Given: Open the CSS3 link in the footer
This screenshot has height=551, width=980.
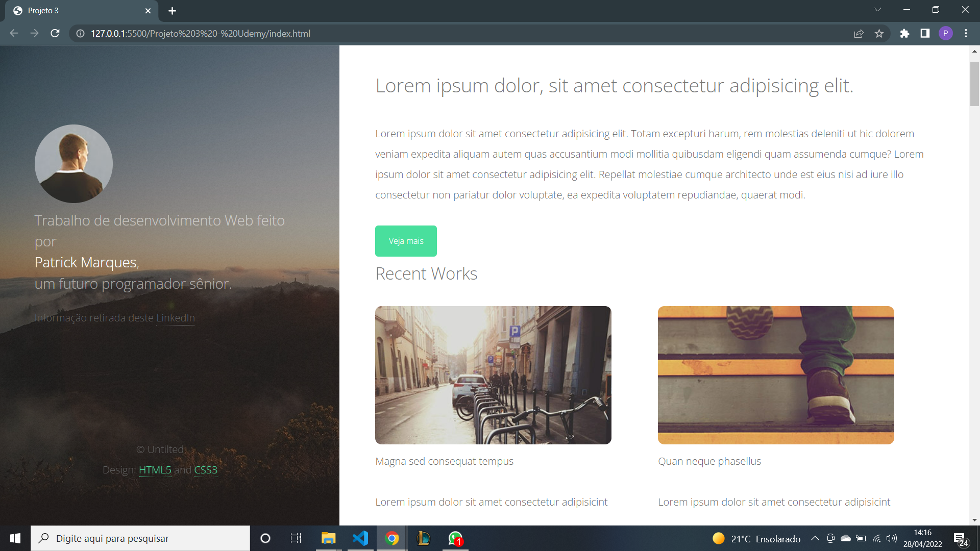Looking at the screenshot, I should tap(206, 470).
